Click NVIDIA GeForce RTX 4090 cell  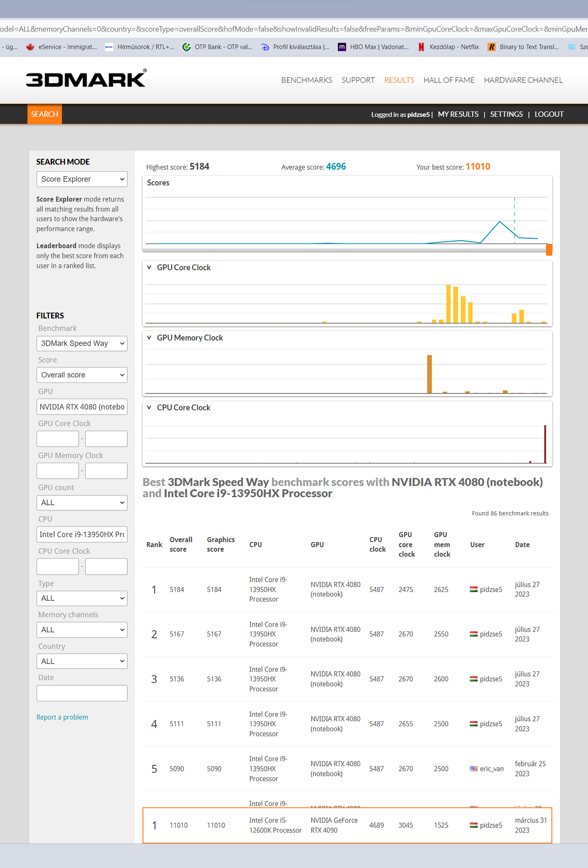[334, 825]
